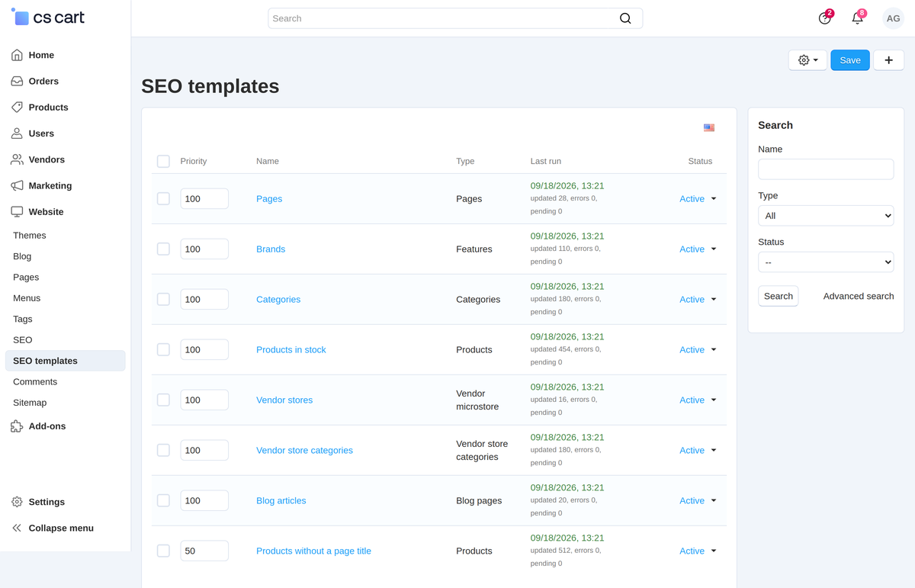Screen dimensions: 915x588
Task: Click the Products tag icon
Action: (17, 107)
